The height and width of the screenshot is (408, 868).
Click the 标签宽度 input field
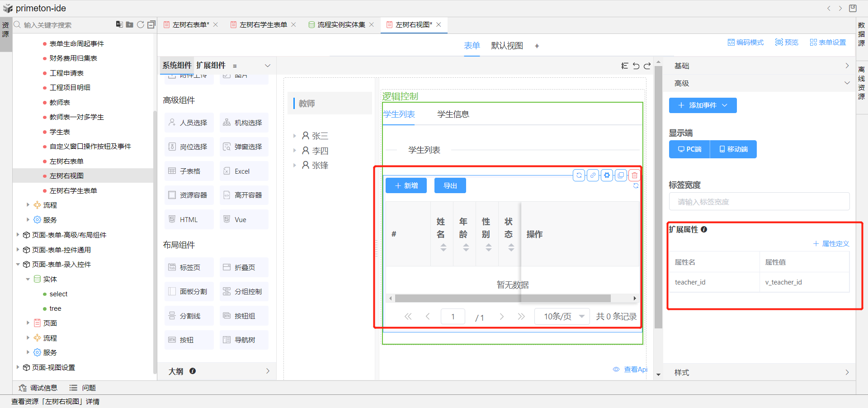tap(759, 202)
